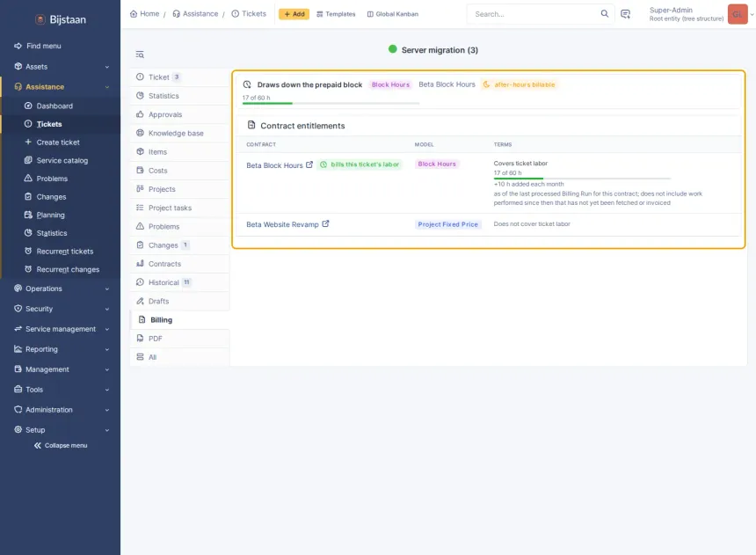
Task: Collapse the Assistance menu chevron
Action: pos(107,87)
